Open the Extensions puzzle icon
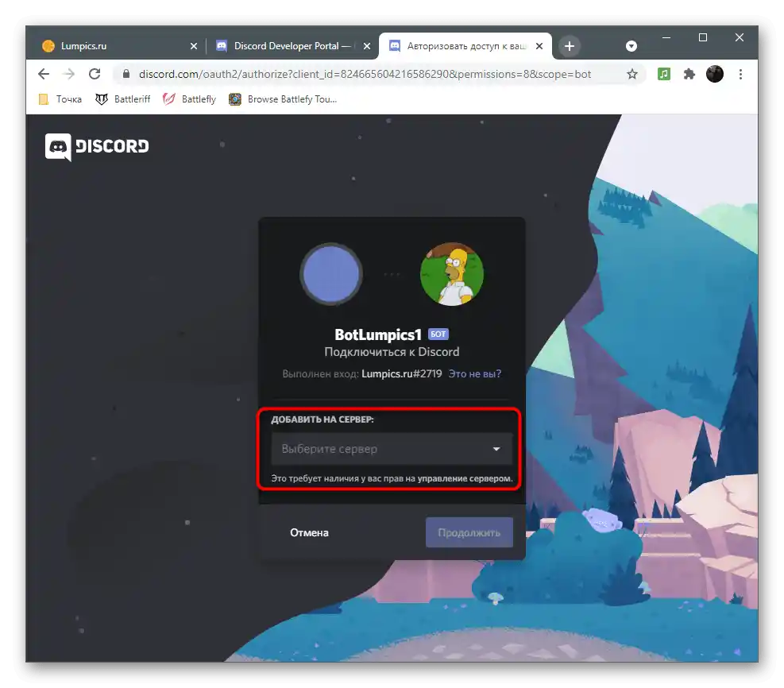Screen dimensions: 784x688 pyautogui.click(x=689, y=74)
